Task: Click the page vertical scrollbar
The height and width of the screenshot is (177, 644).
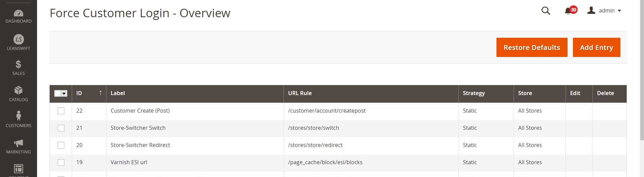Action: (642, 67)
